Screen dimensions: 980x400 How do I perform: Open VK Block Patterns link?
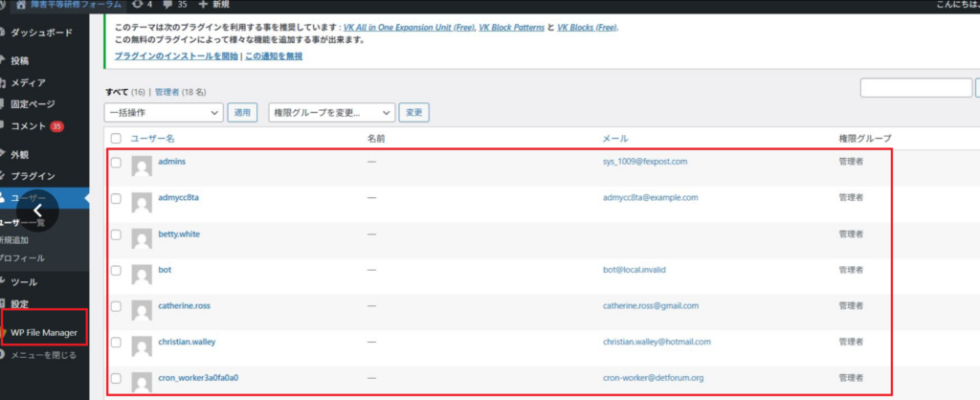[x=512, y=28]
